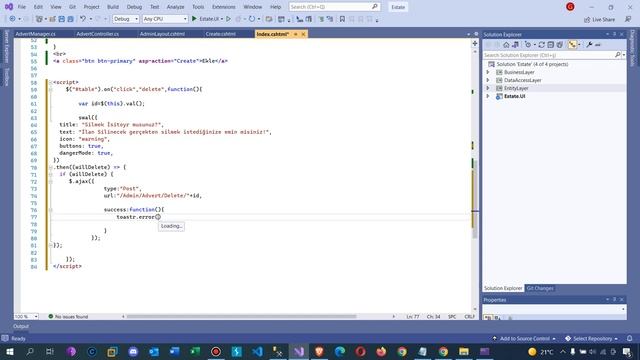This screenshot has height=360, width=640.
Task: Open Select Repository dropdown in status bar
Action: click(591, 338)
